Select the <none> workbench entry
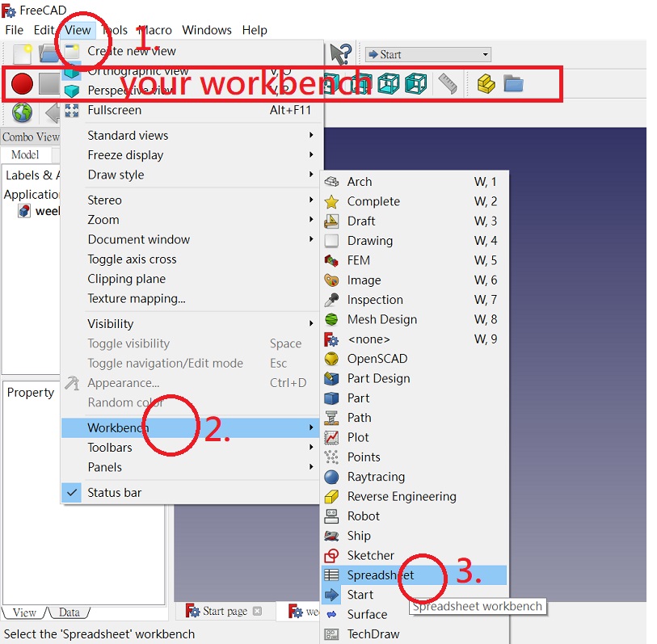 [415, 339]
